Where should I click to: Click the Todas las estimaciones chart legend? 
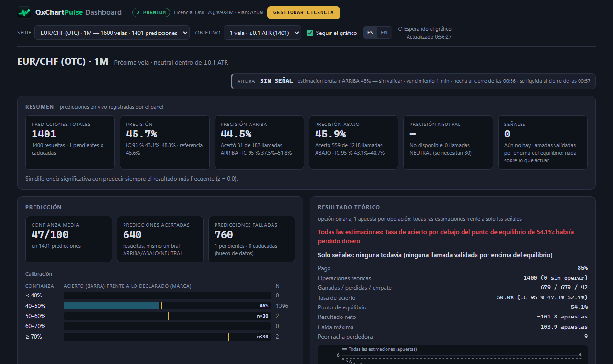[x=379, y=349]
